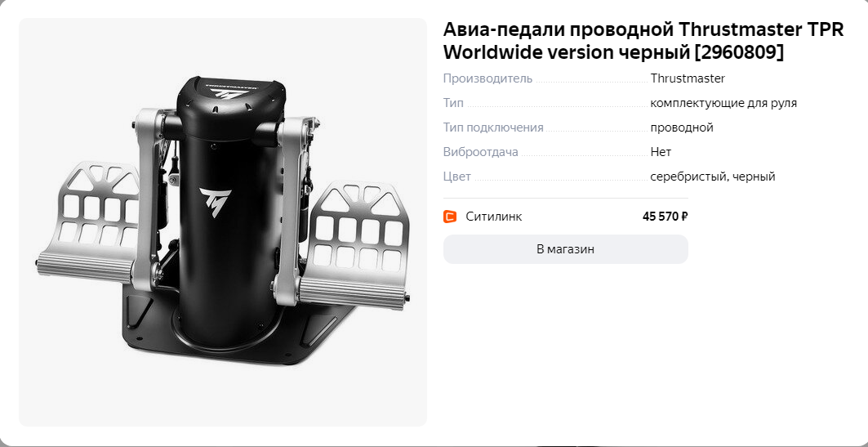Open the store via В магазин button
This screenshot has width=868, height=447.
565,249
